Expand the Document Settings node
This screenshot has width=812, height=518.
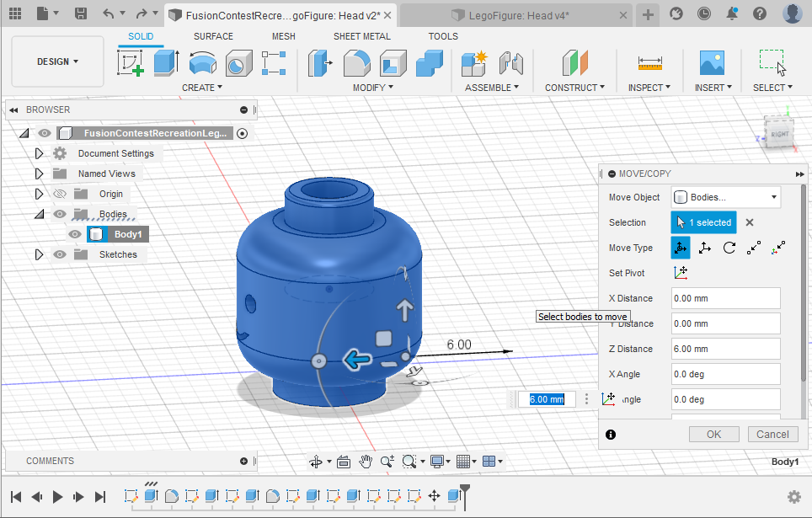coord(39,153)
